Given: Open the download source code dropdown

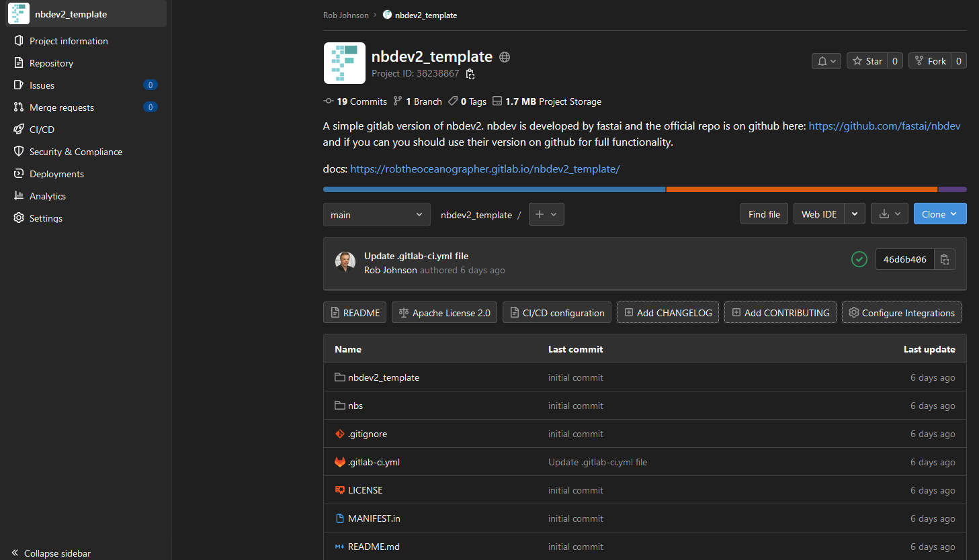Looking at the screenshot, I should pos(890,214).
